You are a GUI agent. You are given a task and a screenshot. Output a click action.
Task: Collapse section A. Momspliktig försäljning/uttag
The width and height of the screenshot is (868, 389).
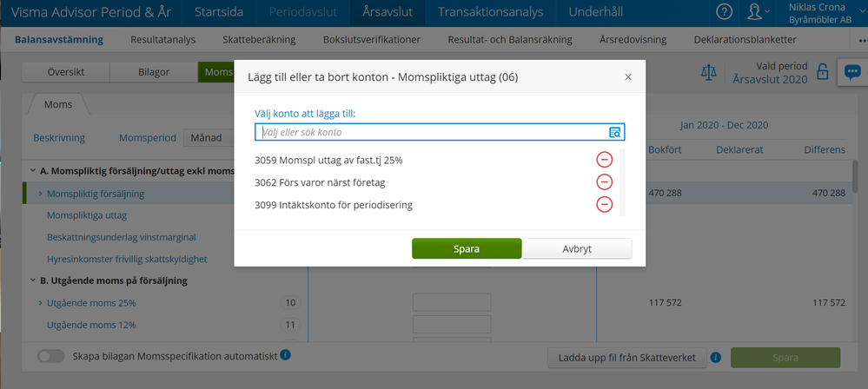(33, 171)
